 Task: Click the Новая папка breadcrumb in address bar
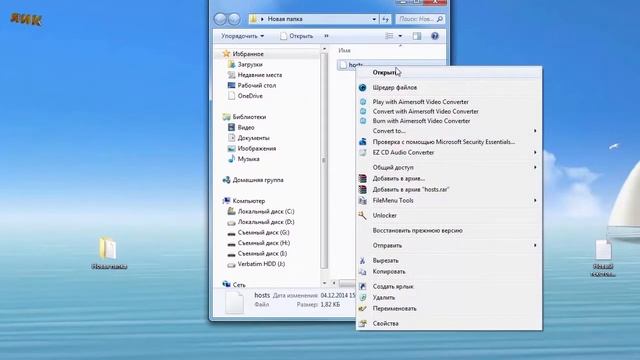[285, 19]
